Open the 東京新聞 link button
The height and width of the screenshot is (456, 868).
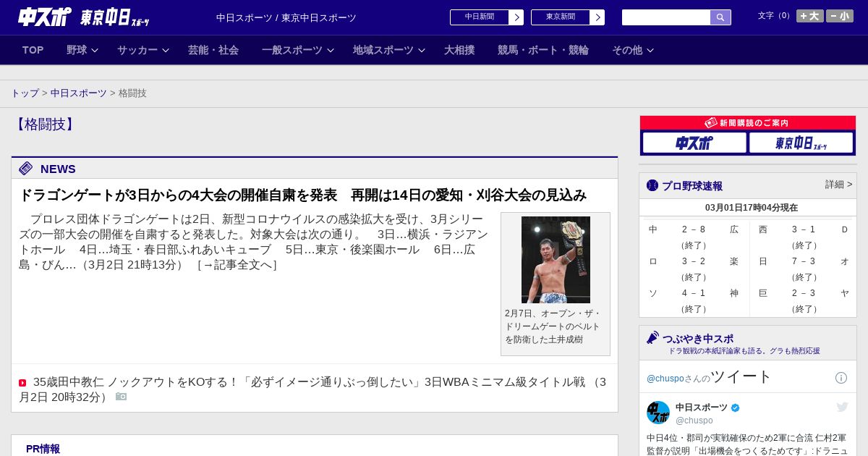coord(561,17)
